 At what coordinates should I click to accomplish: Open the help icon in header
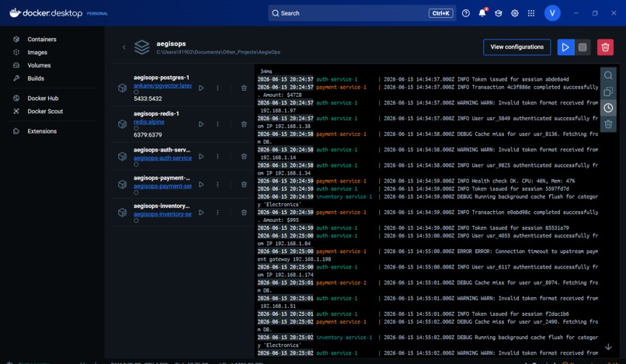[465, 13]
